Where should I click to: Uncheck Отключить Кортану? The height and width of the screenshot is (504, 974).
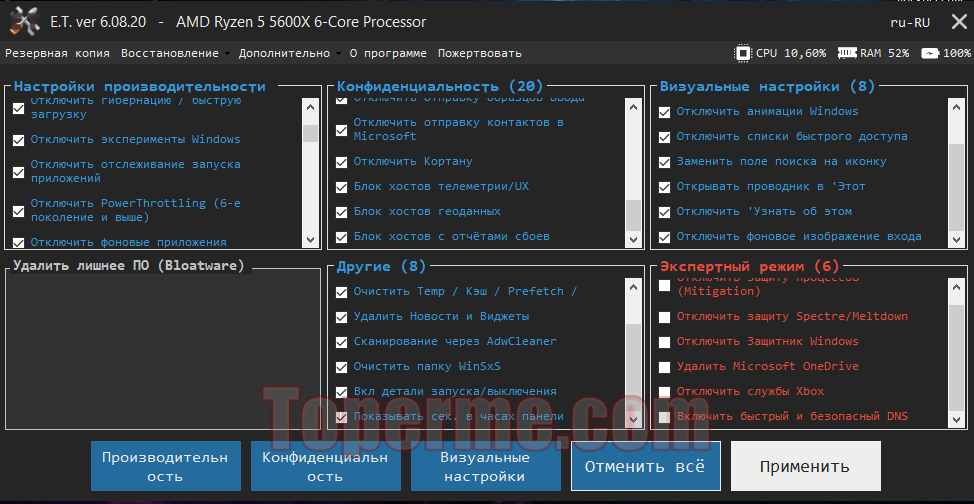pyautogui.click(x=342, y=162)
